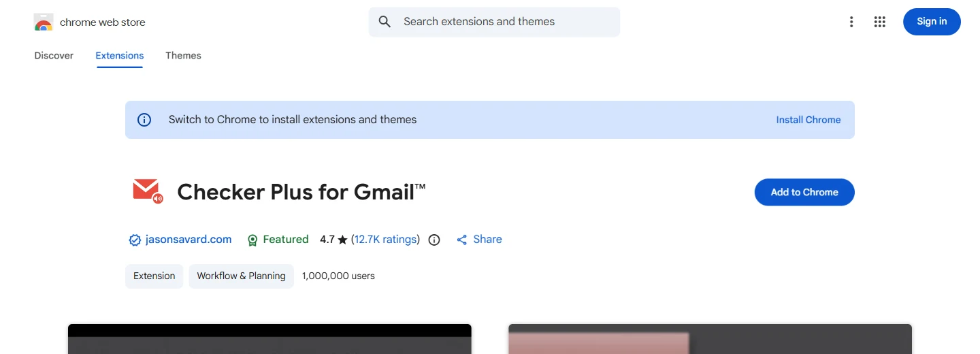Click the Featured label text
This screenshot has height=354, width=980.
click(x=286, y=240)
